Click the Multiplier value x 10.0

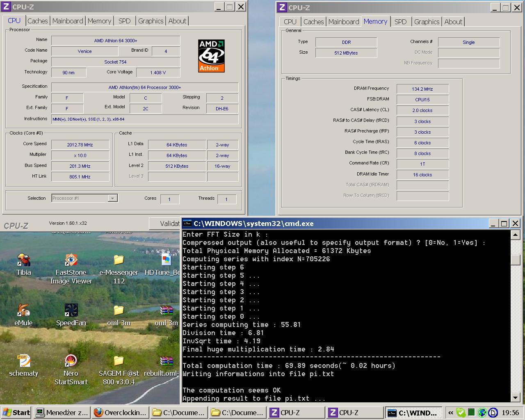pos(80,155)
